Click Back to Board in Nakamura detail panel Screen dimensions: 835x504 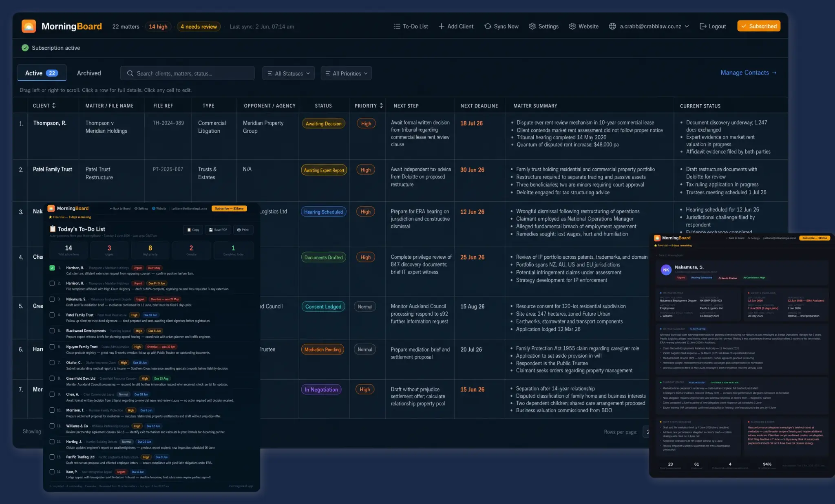734,238
